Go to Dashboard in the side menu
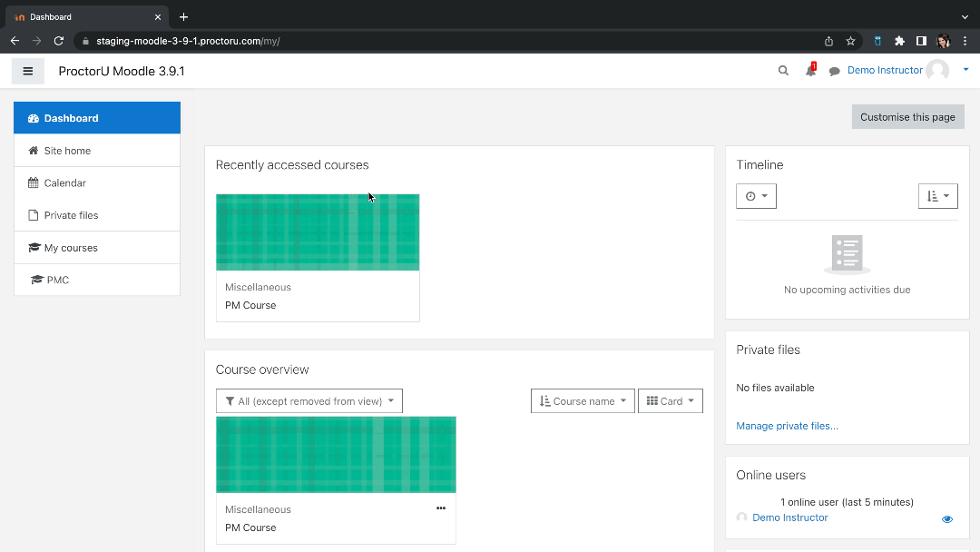Image resolution: width=980 pixels, height=552 pixels. pyautogui.click(x=97, y=118)
